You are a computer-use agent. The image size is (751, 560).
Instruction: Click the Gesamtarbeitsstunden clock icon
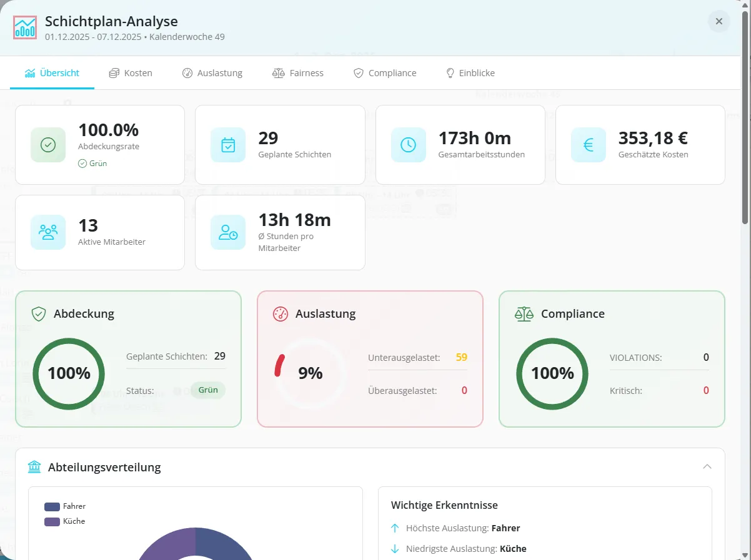coord(408,145)
